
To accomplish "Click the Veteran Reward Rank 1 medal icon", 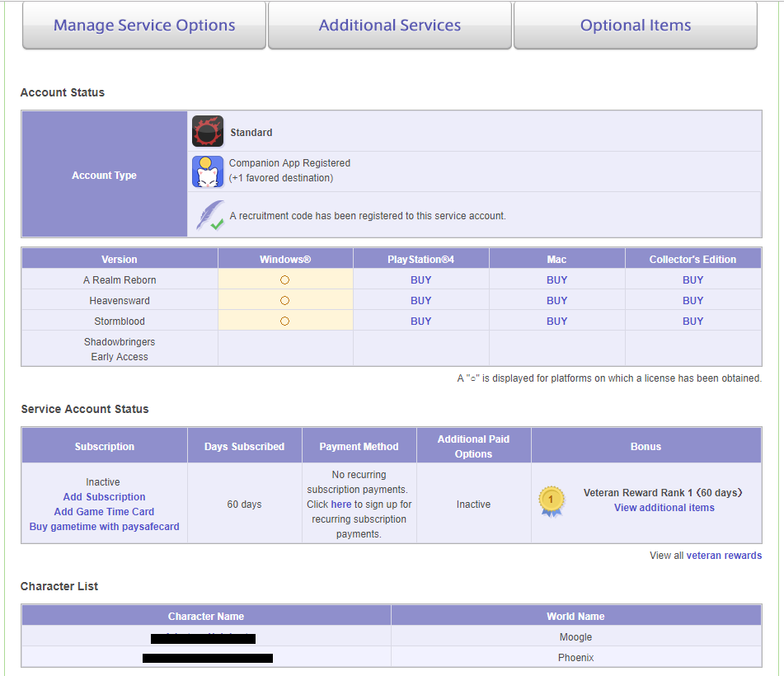I will click(552, 501).
